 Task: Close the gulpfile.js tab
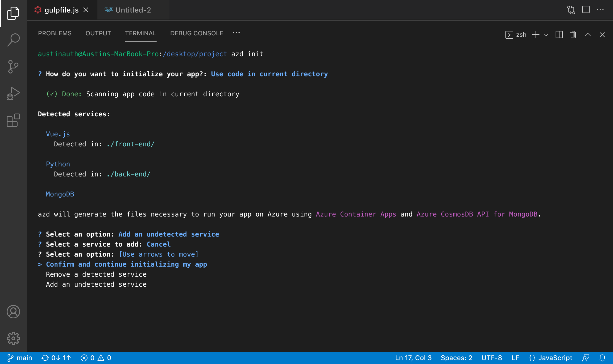86,10
